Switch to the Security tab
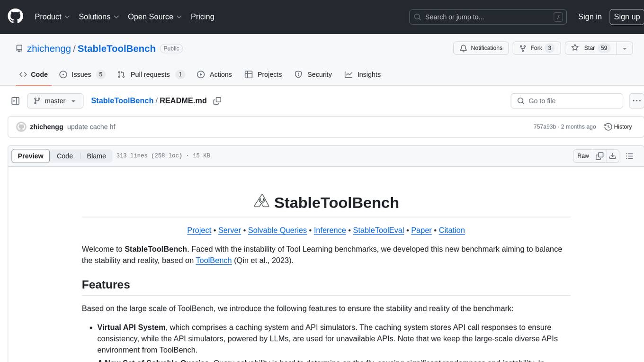This screenshot has width=644, height=362. 313,74
